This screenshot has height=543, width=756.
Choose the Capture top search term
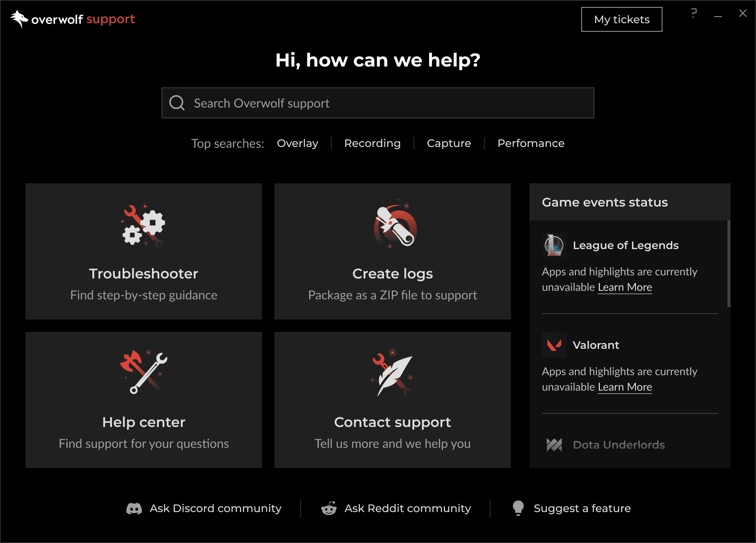[449, 143]
